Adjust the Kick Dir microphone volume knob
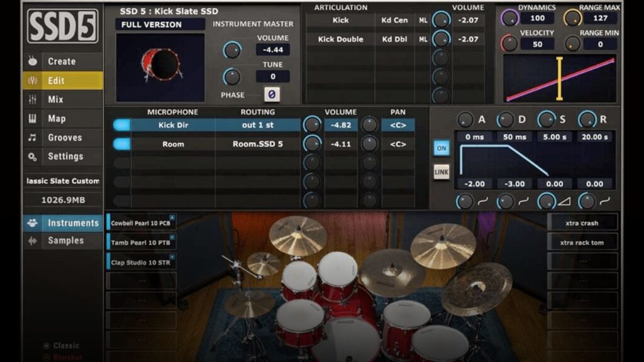The image size is (644, 362). pyautogui.click(x=312, y=125)
